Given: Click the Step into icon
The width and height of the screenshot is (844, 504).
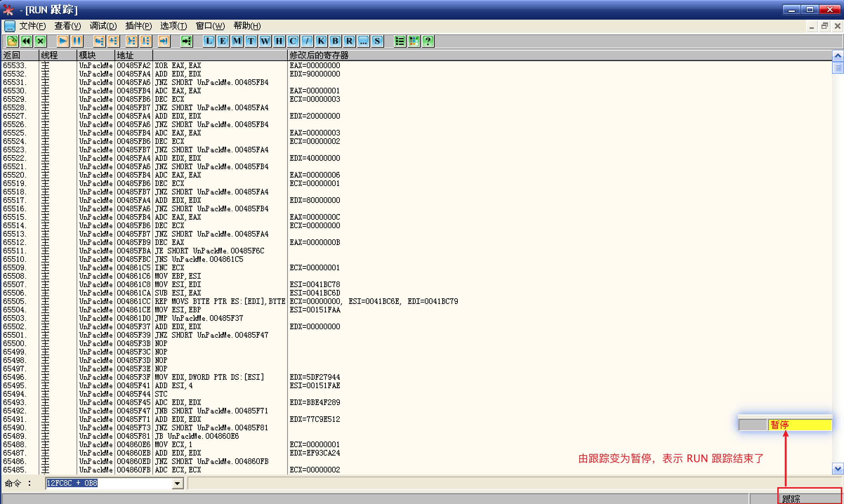Looking at the screenshot, I should [99, 41].
